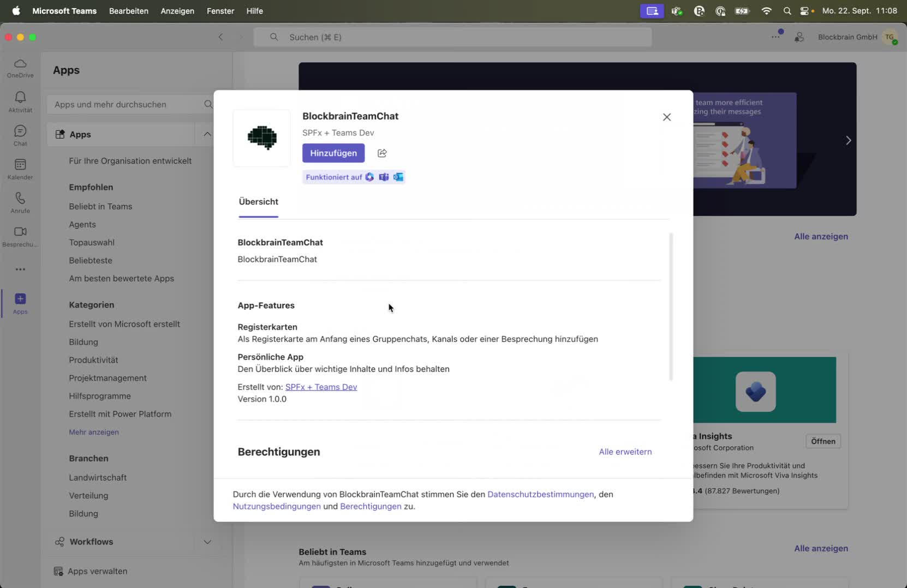Advance the banner carousel with right arrow

point(848,140)
